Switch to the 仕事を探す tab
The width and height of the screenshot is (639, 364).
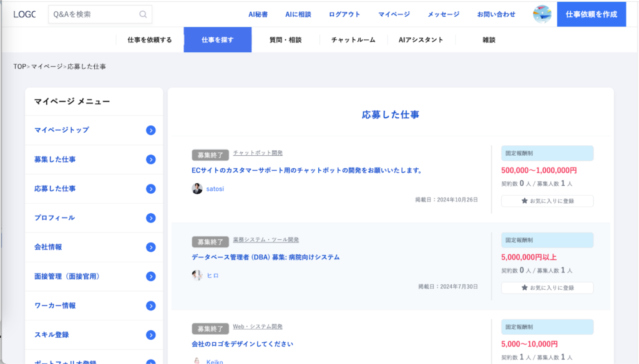coord(218,40)
